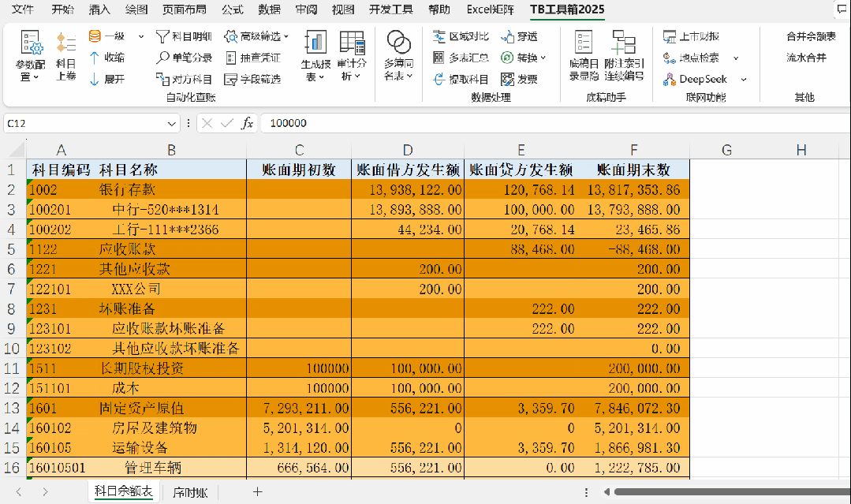Toggle 底稿目录显隐 tool

pos(584,56)
